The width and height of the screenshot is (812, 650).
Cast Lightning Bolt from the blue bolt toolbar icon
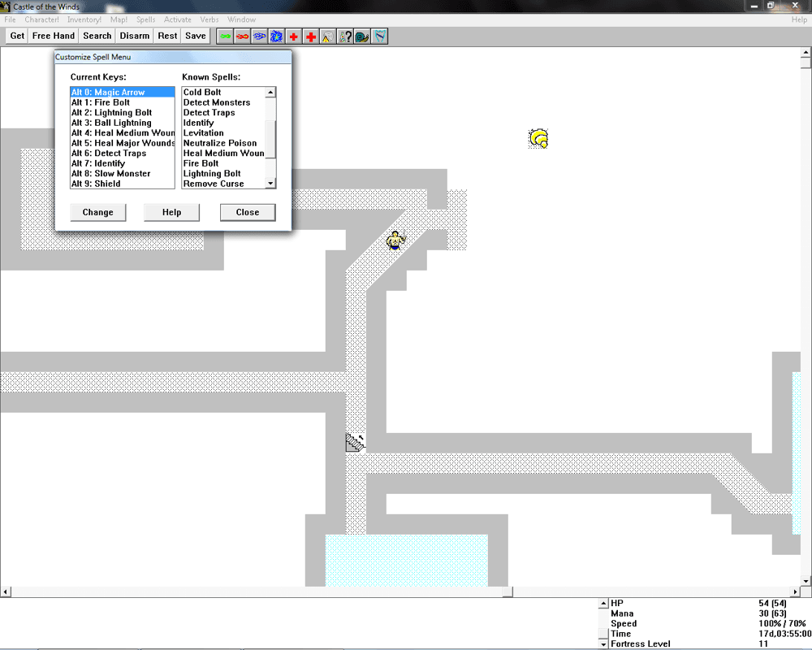[x=260, y=37]
